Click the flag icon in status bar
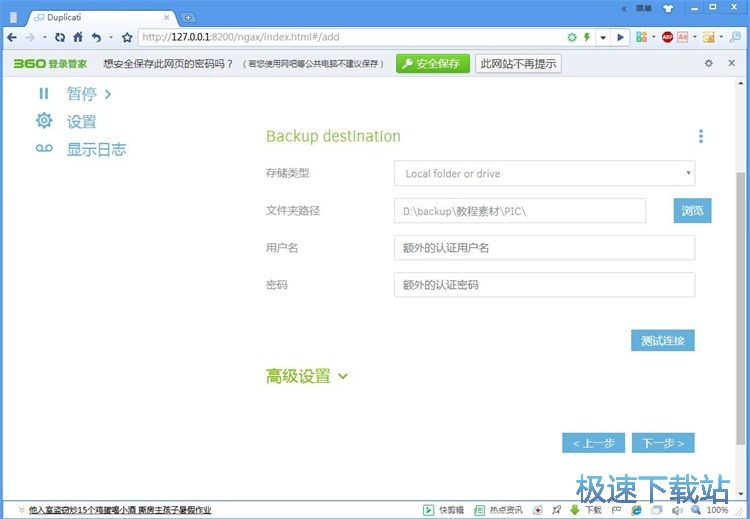 [x=617, y=510]
